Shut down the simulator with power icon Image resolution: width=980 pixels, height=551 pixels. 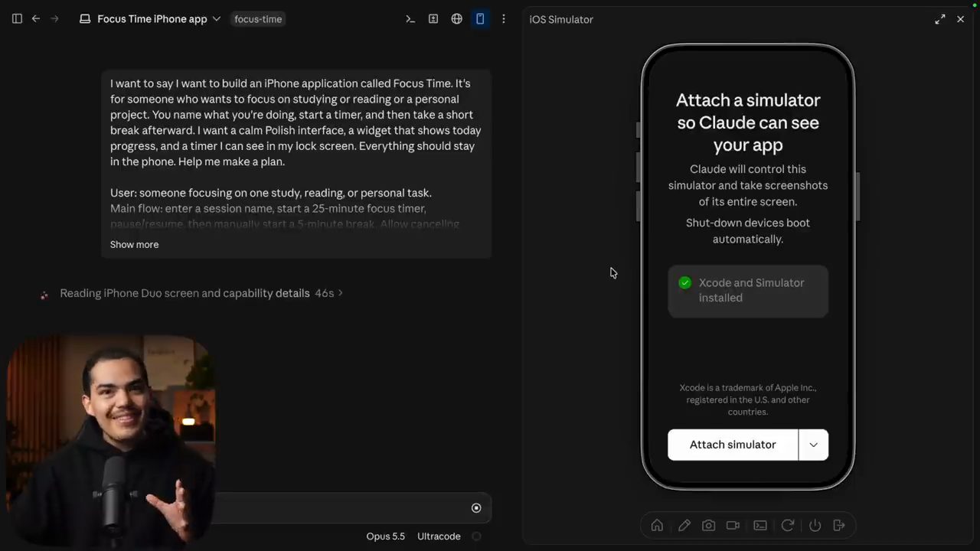(815, 525)
